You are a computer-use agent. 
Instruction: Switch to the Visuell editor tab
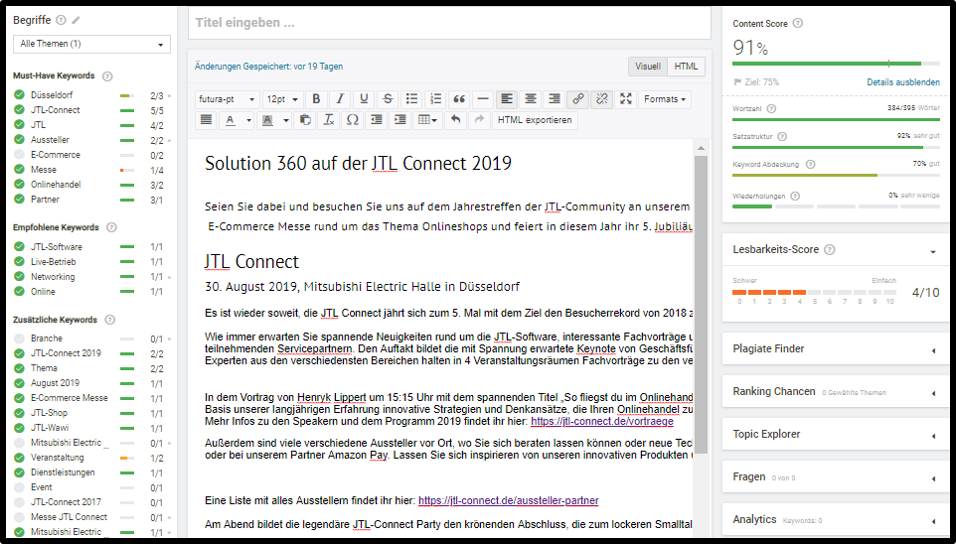pyautogui.click(x=647, y=66)
